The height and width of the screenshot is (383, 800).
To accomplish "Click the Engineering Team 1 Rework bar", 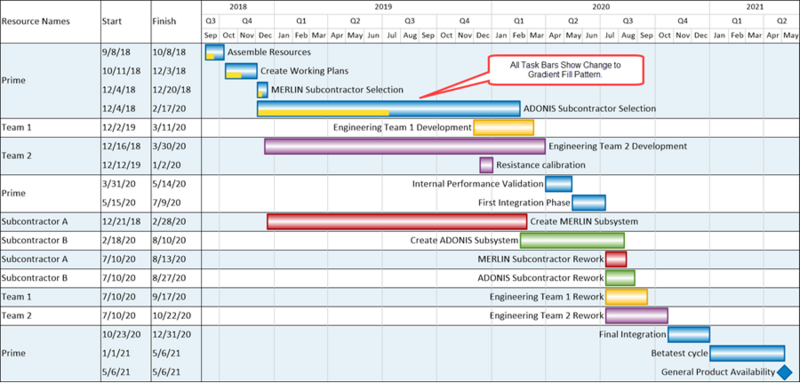I will (x=627, y=297).
